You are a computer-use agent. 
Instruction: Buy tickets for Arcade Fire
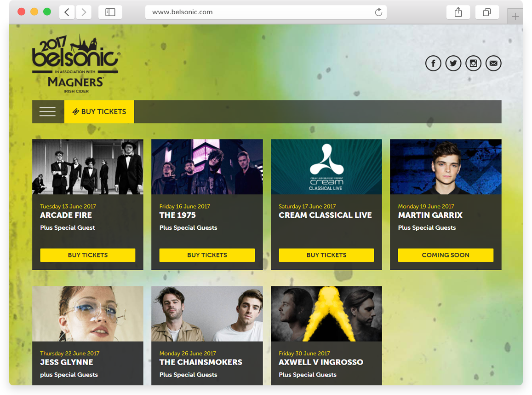point(88,255)
